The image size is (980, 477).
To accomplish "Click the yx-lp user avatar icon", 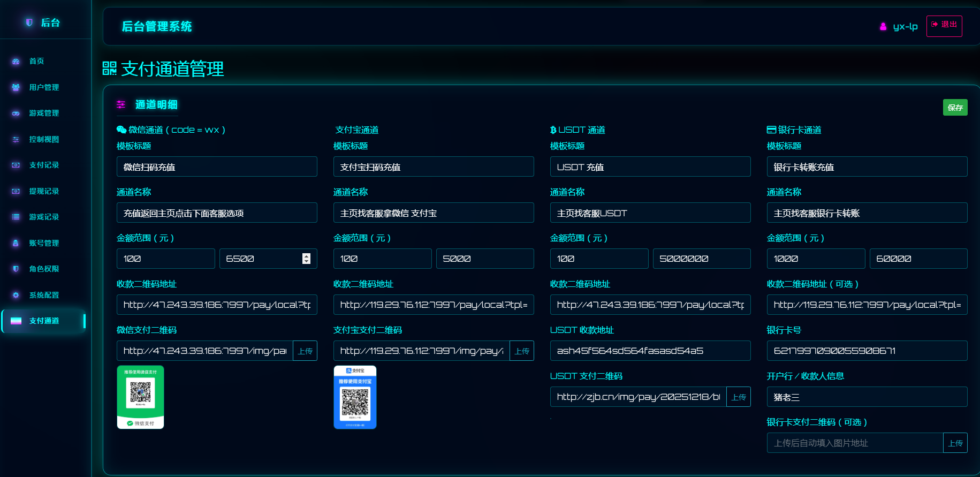I will point(883,26).
